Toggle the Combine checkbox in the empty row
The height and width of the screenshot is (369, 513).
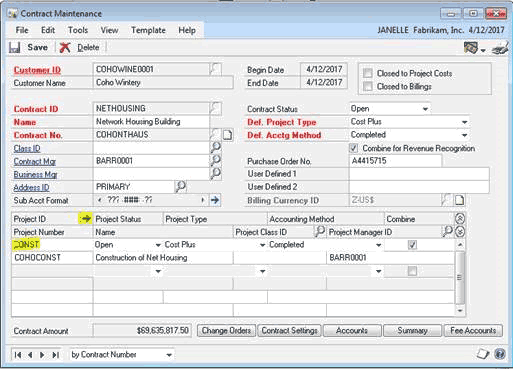pyautogui.click(x=412, y=271)
